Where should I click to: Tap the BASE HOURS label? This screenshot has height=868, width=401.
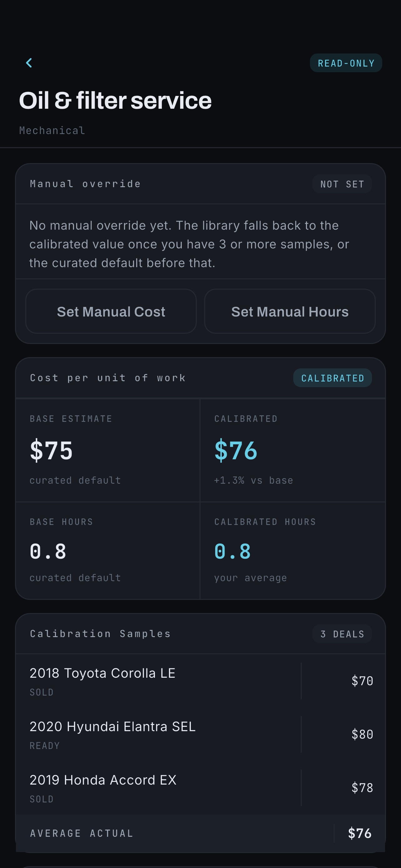point(61,522)
